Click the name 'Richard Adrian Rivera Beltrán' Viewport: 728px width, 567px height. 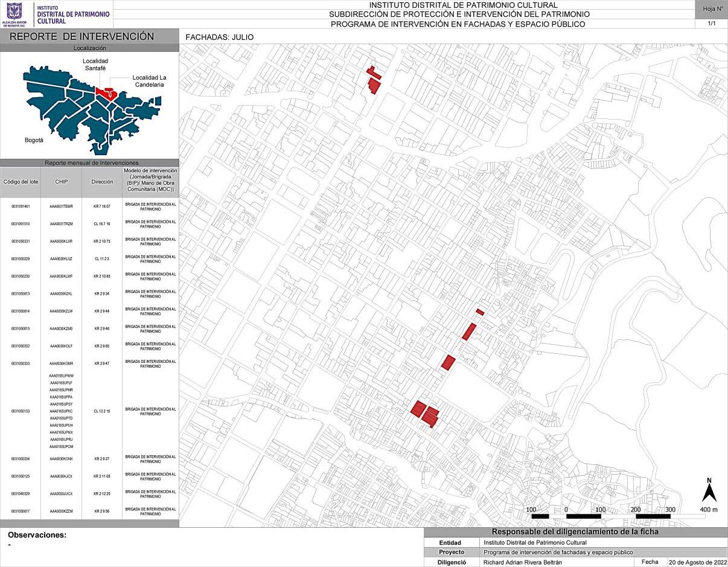[523, 562]
